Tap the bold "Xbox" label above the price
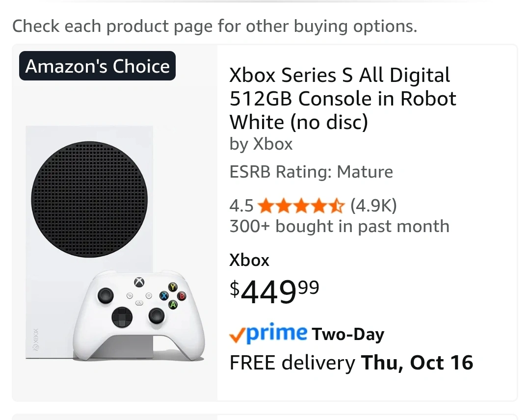The image size is (530, 420). pyautogui.click(x=249, y=260)
